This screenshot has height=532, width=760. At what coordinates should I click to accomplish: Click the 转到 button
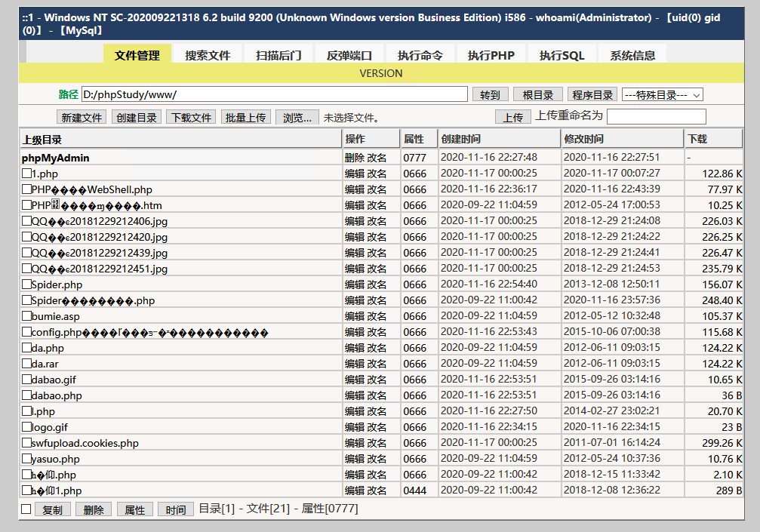point(490,94)
